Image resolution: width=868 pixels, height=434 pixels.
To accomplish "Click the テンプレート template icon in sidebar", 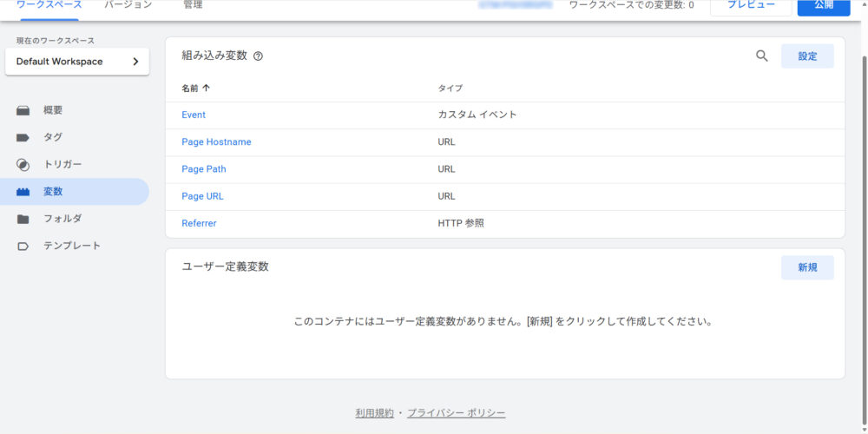I will 23,247.
